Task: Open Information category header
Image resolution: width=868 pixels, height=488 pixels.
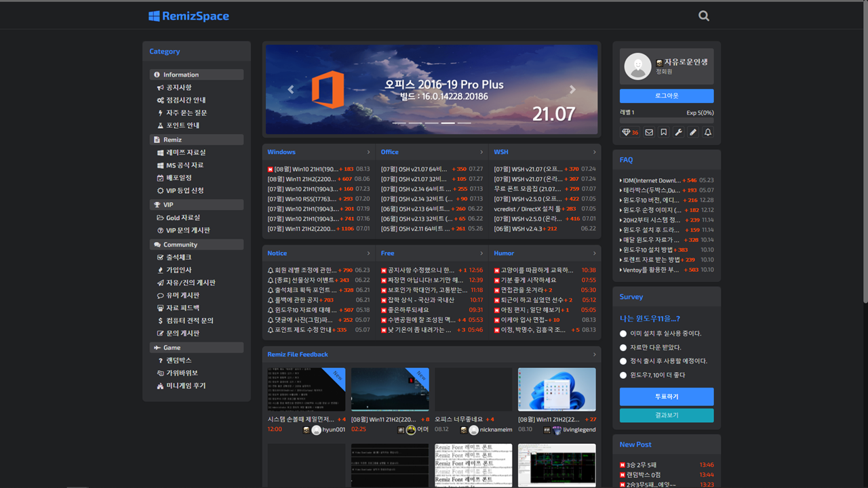Action: coord(197,75)
